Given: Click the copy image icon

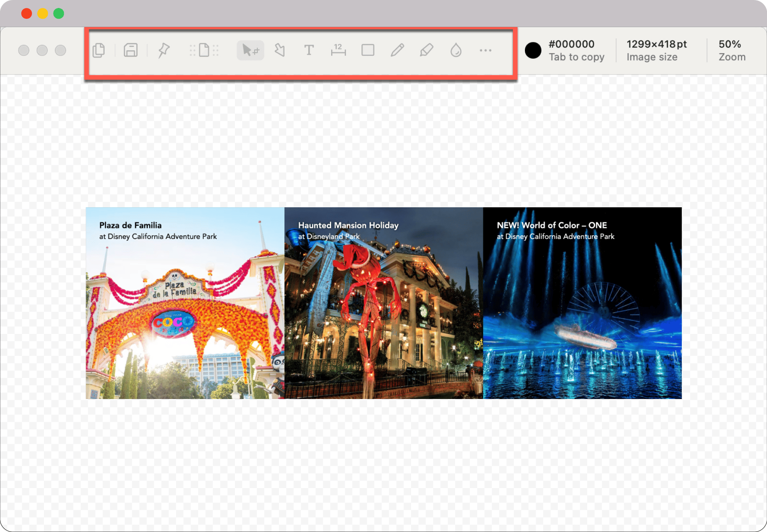Looking at the screenshot, I should coord(99,50).
